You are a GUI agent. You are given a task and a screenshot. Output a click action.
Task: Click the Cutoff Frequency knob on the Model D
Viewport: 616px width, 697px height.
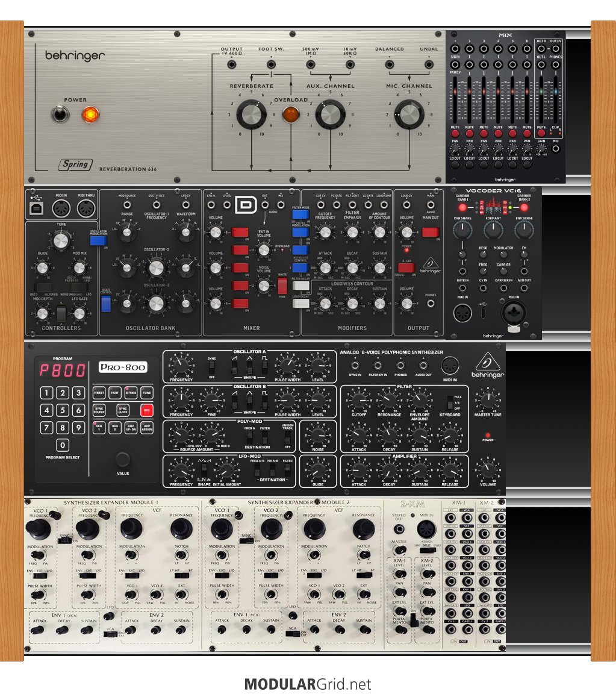(x=325, y=232)
